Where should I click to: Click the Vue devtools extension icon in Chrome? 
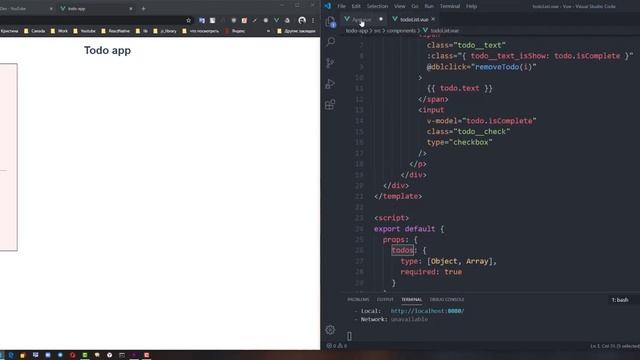276,20
